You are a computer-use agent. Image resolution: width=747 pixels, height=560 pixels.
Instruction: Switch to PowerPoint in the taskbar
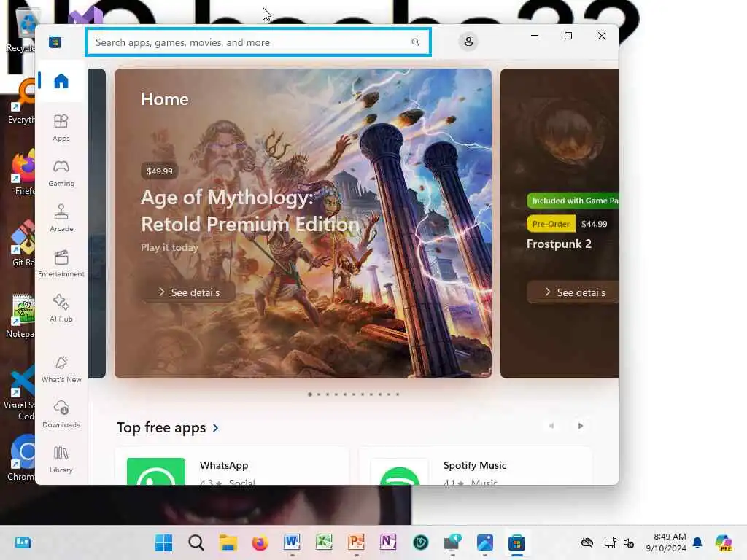(x=356, y=542)
